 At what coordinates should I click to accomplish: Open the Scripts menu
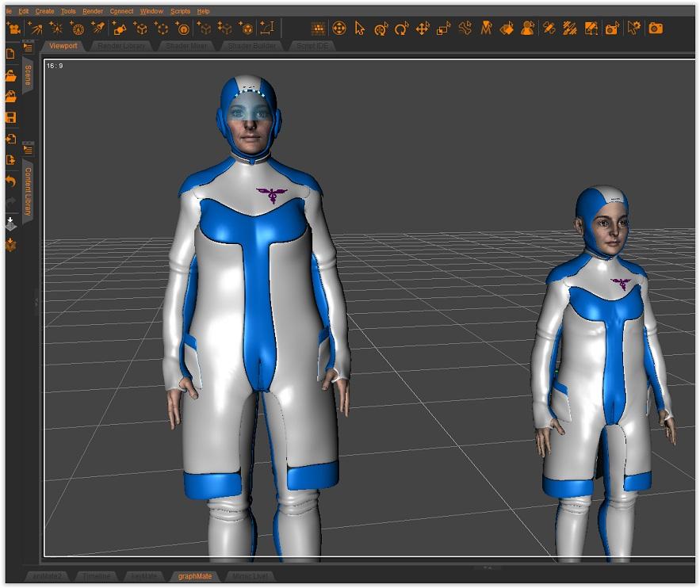pyautogui.click(x=180, y=11)
